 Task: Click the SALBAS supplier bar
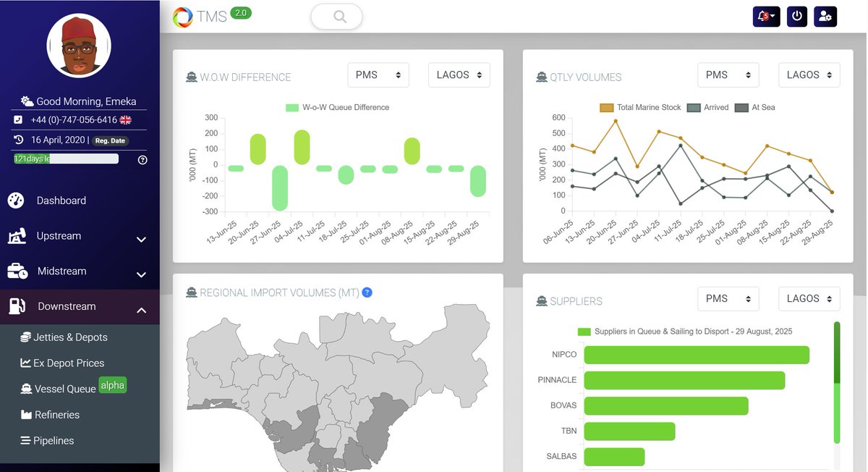point(614,457)
